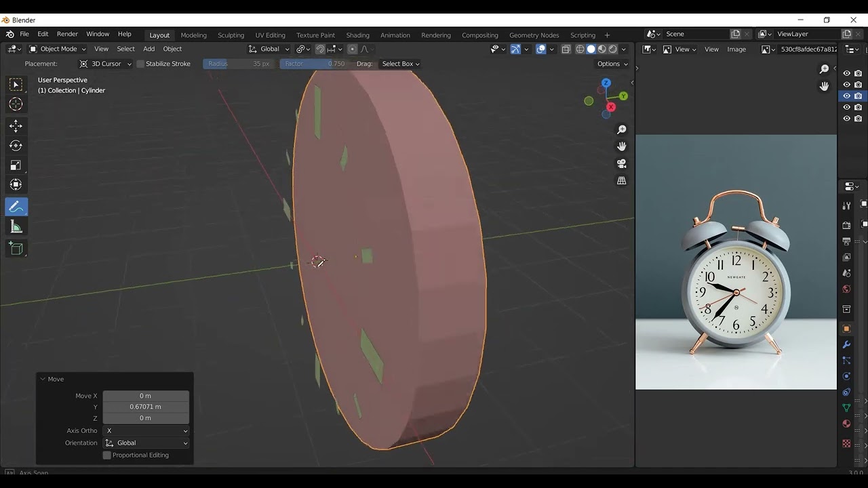Click the Scene selector field
The width and height of the screenshot is (868, 488).
click(696, 34)
